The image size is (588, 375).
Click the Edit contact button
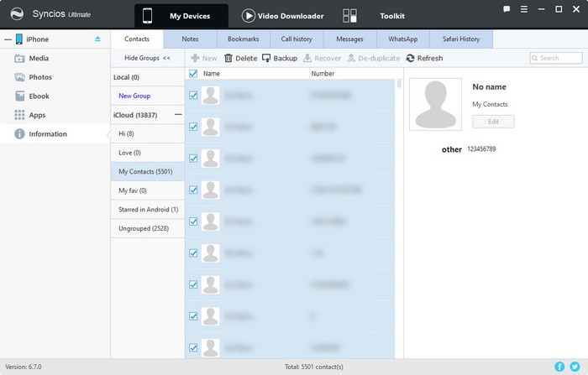pyautogui.click(x=493, y=122)
